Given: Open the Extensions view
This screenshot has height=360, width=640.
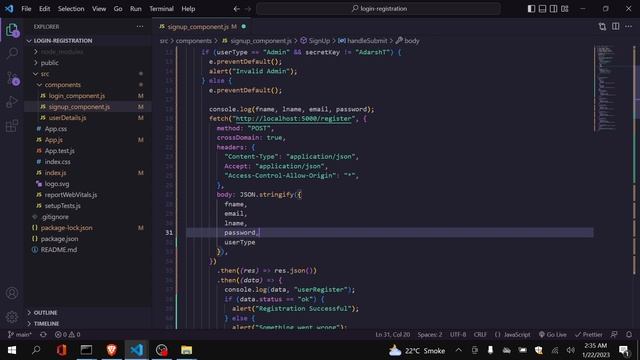Looking at the screenshot, I should 12,126.
